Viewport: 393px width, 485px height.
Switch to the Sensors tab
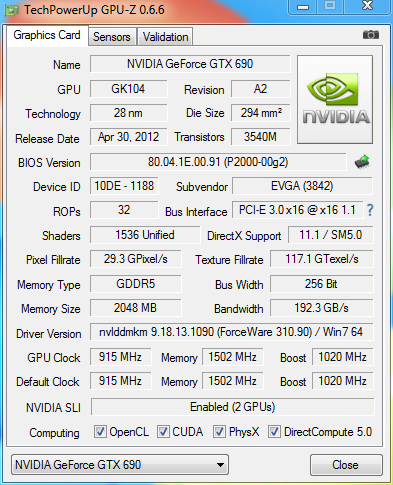click(112, 37)
